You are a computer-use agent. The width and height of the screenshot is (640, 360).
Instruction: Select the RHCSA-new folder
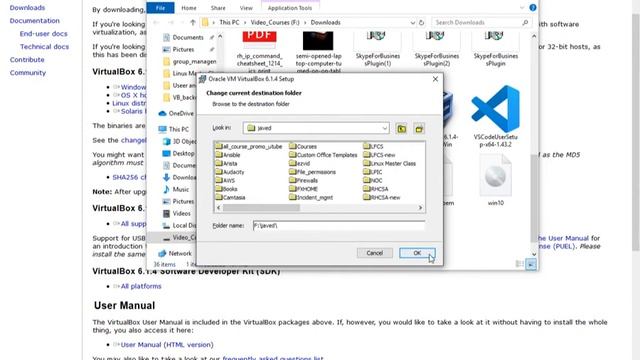pos(382,198)
